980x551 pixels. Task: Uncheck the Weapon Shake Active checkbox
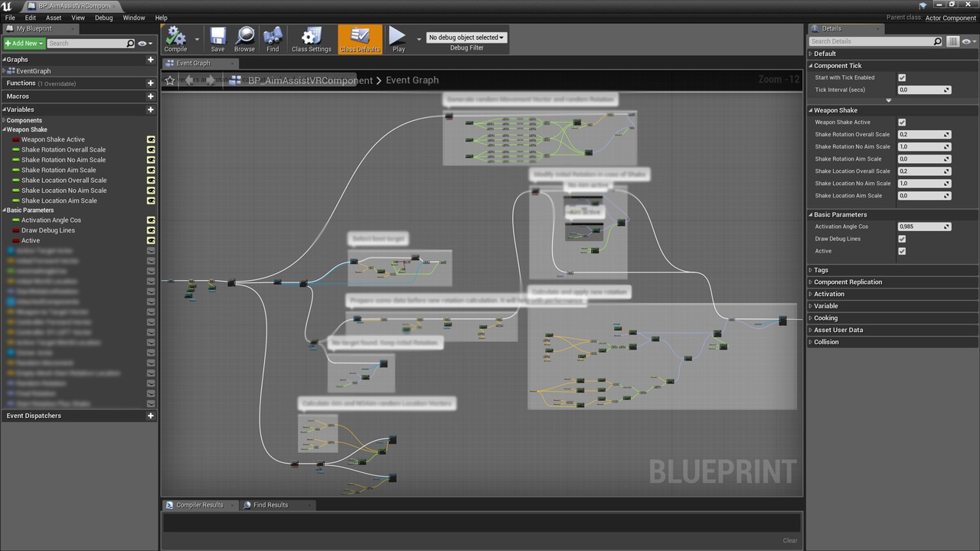pyautogui.click(x=901, y=122)
